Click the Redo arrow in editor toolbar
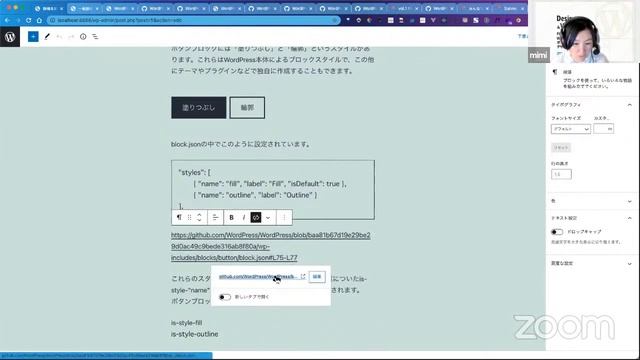This screenshot has height=360, width=640. pos(71,37)
